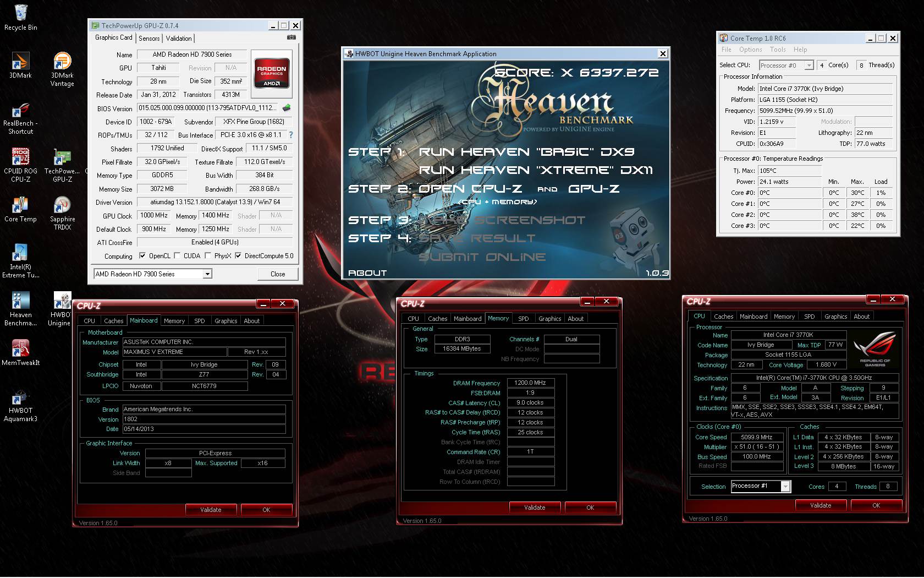Image resolution: width=924 pixels, height=578 pixels.
Task: Click the bus interface question mark in GPU-Z
Action: (291, 135)
